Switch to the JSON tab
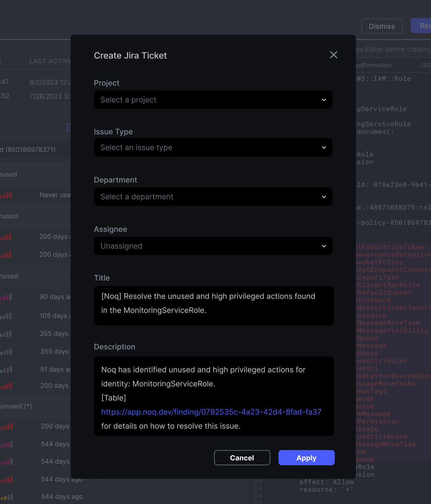The image size is (431, 504). pyautogui.click(x=425, y=65)
